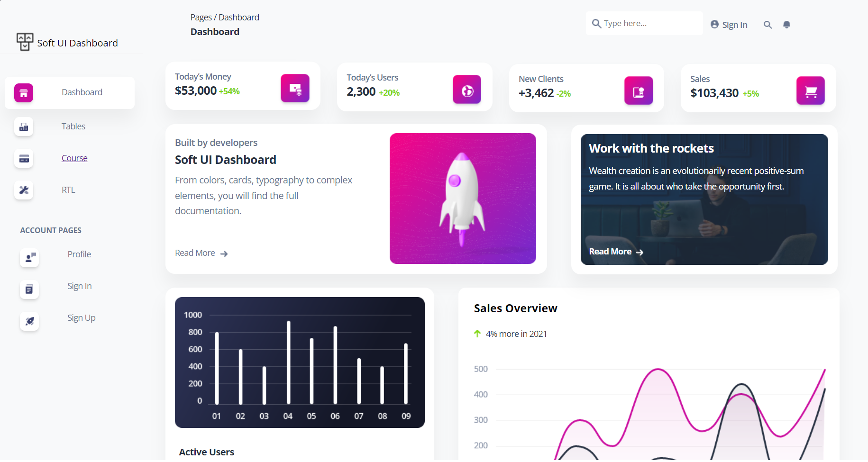Click Read More under Soft UI Dashboard

(195, 253)
